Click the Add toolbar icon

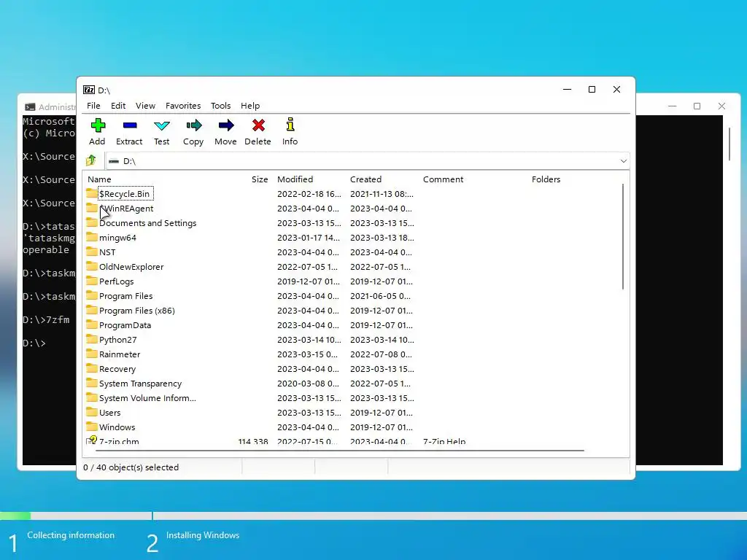[x=98, y=125]
